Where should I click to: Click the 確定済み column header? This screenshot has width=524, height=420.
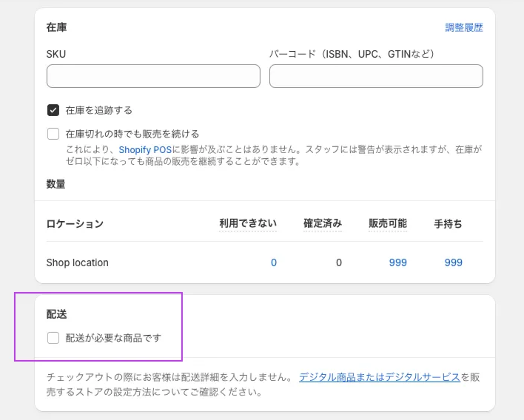(323, 223)
